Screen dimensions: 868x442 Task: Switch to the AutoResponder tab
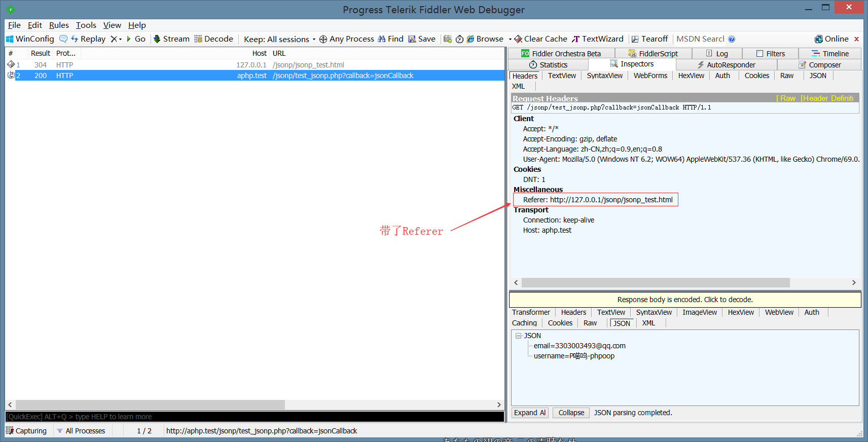point(726,65)
